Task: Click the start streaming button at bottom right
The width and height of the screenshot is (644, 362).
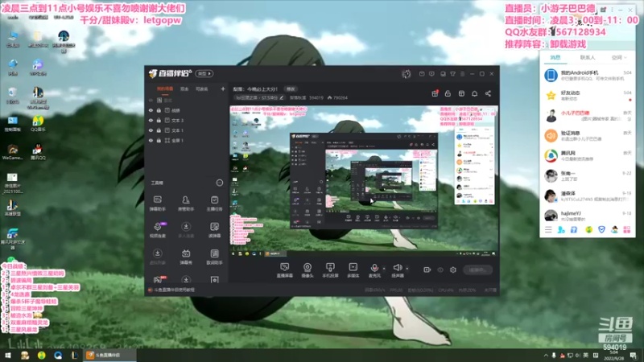Action: 477,269
